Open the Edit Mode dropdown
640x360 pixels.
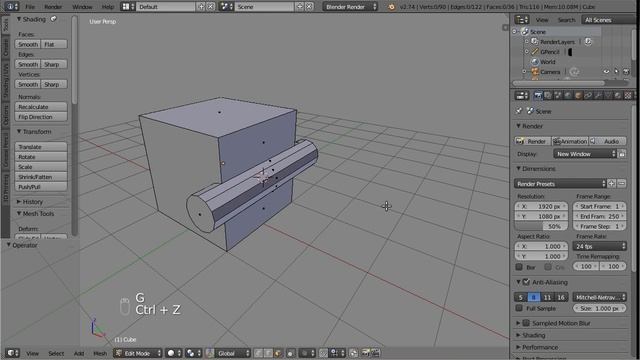[138, 353]
